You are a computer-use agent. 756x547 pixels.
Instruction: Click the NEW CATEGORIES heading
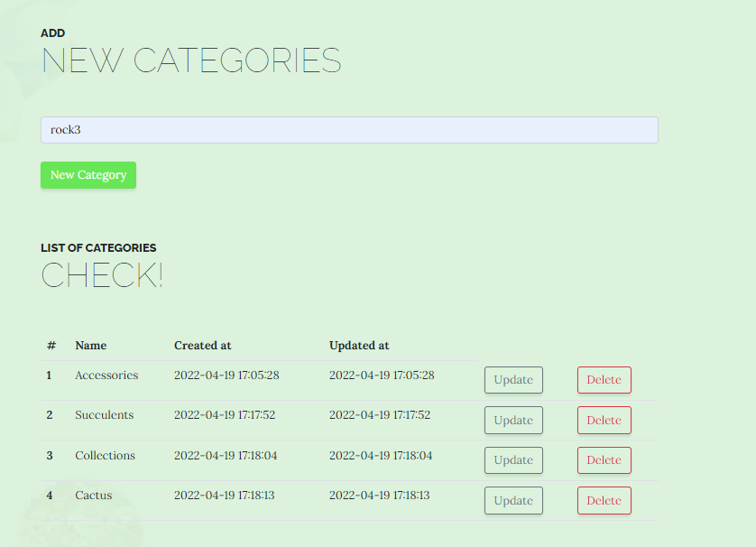(x=190, y=60)
